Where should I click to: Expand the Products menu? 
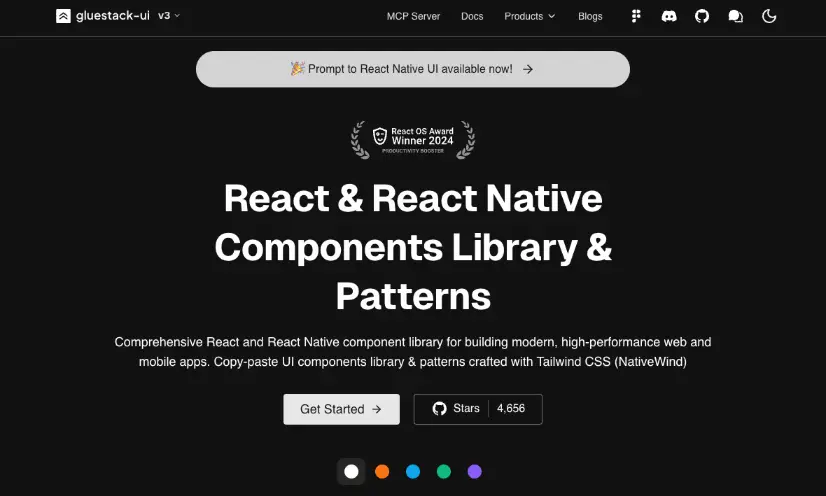529,16
